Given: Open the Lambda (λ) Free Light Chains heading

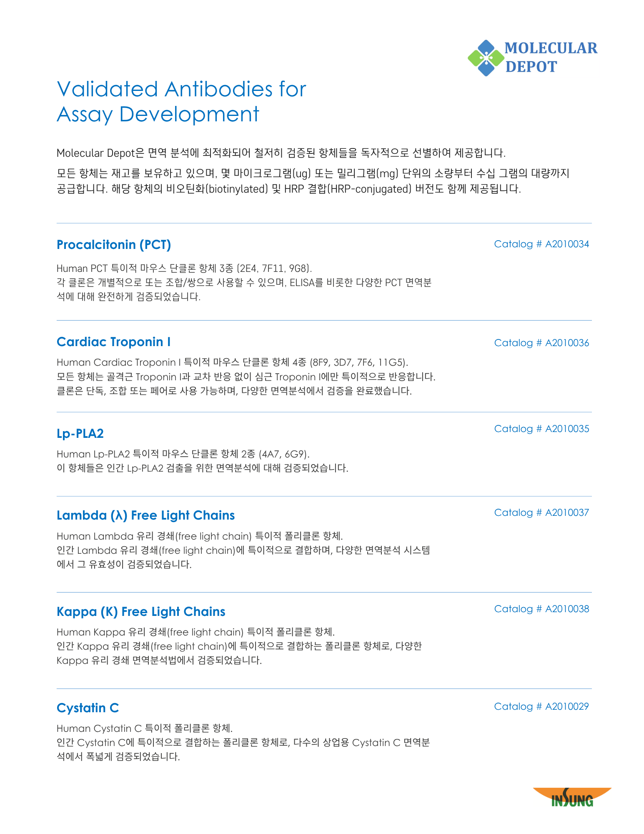Looking at the screenshot, I should tap(145, 515).
